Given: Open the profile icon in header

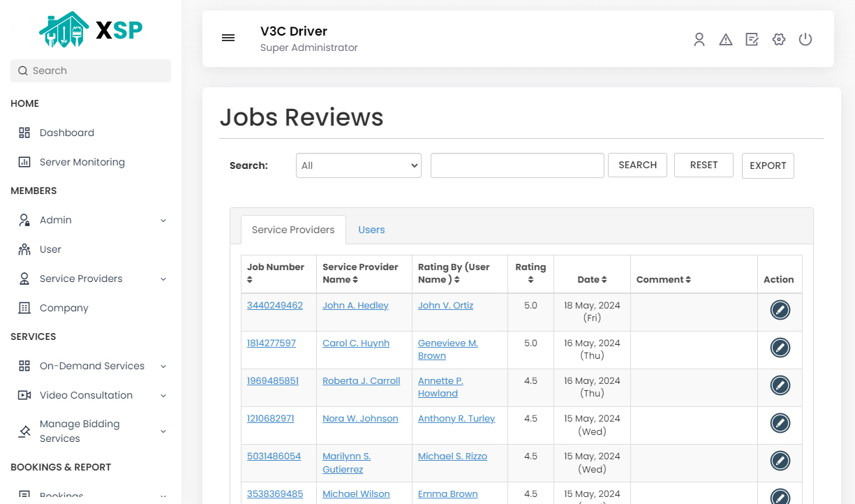Looking at the screenshot, I should [x=699, y=39].
